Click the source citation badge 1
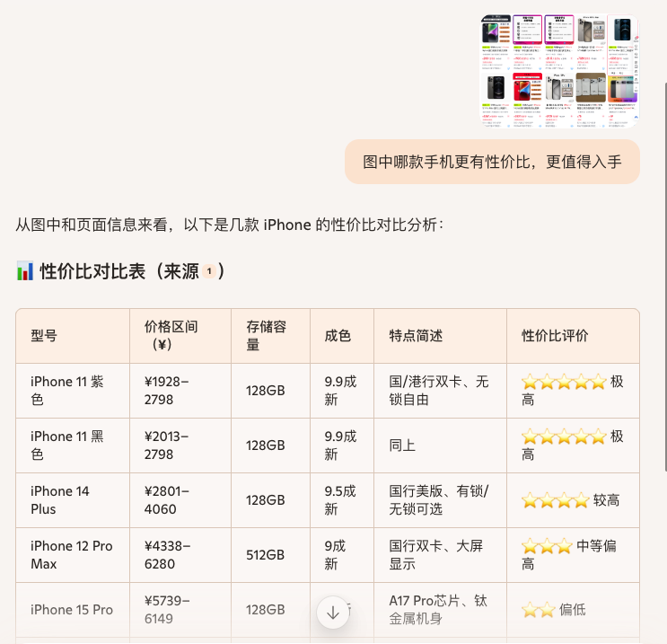The width and height of the screenshot is (667, 644). click(209, 271)
